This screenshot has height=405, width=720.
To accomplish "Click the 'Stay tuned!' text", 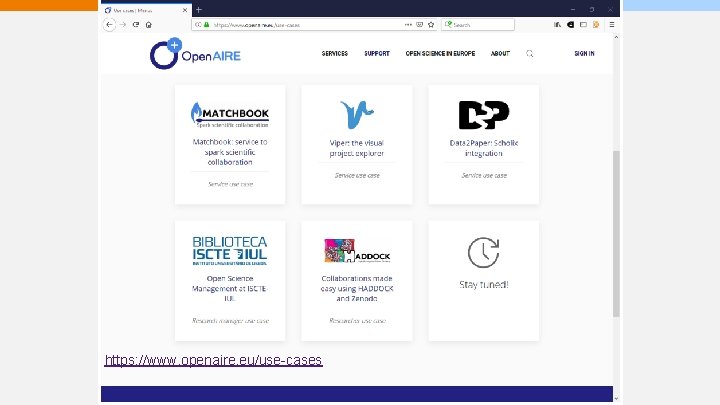I will pyautogui.click(x=484, y=285).
